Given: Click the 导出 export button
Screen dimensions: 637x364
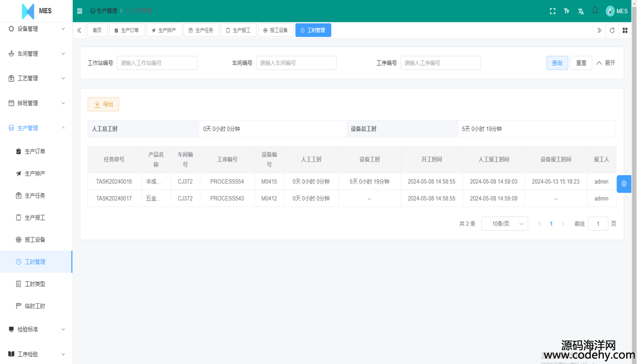Looking at the screenshot, I should point(103,104).
